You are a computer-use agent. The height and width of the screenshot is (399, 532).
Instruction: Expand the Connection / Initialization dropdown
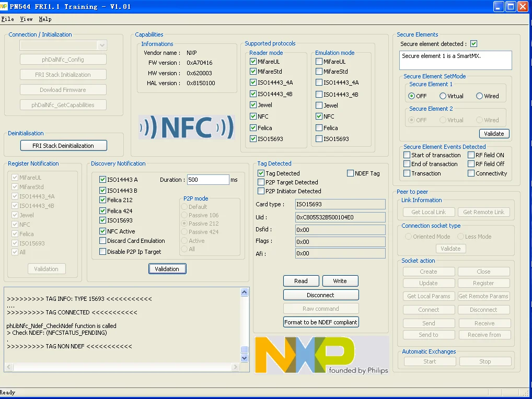tap(102, 45)
